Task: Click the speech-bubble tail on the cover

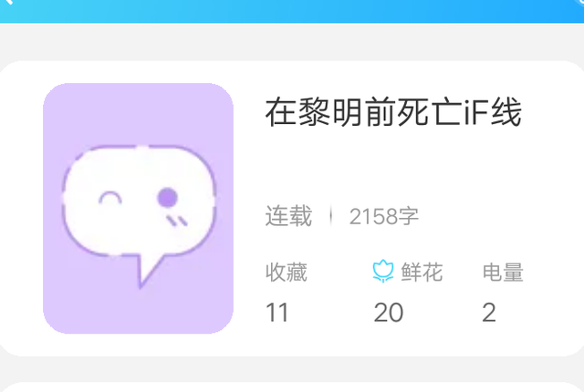Action: pos(147,271)
